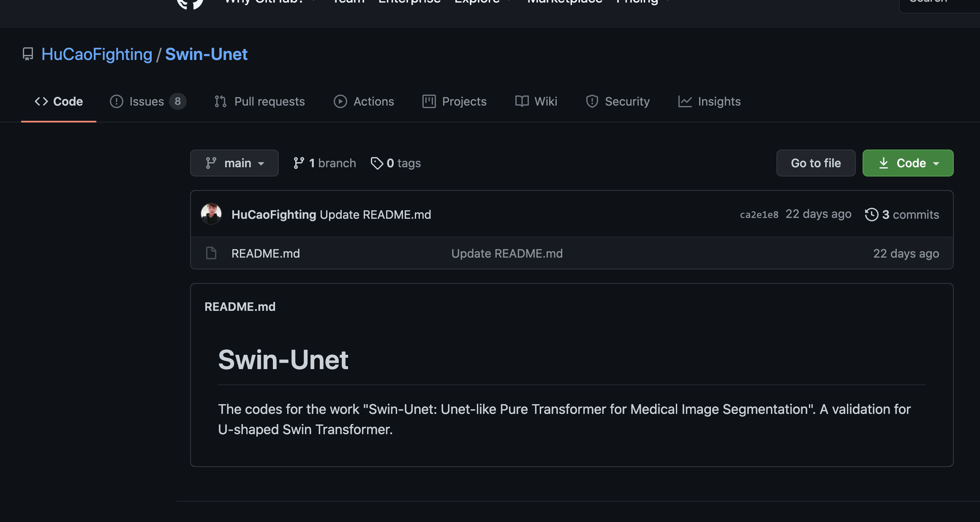
Task: Open the HuCaoFighting owner link
Action: 97,54
